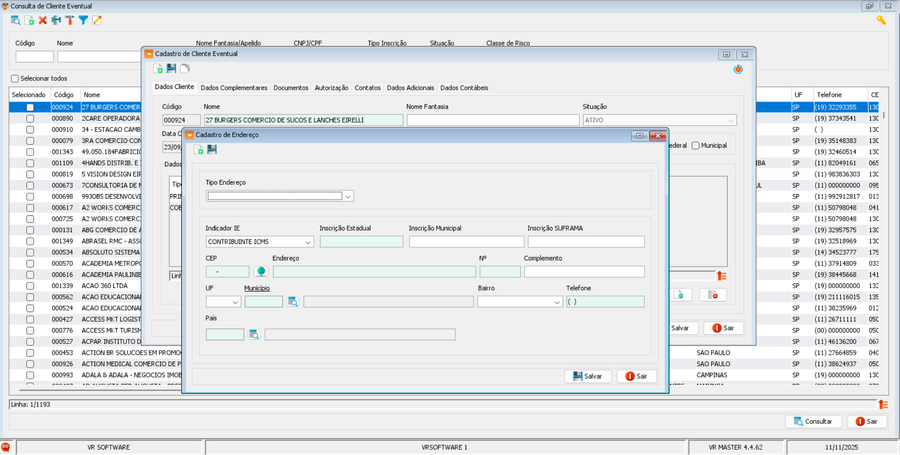Click the red X delete icon in main toolbar

point(43,20)
